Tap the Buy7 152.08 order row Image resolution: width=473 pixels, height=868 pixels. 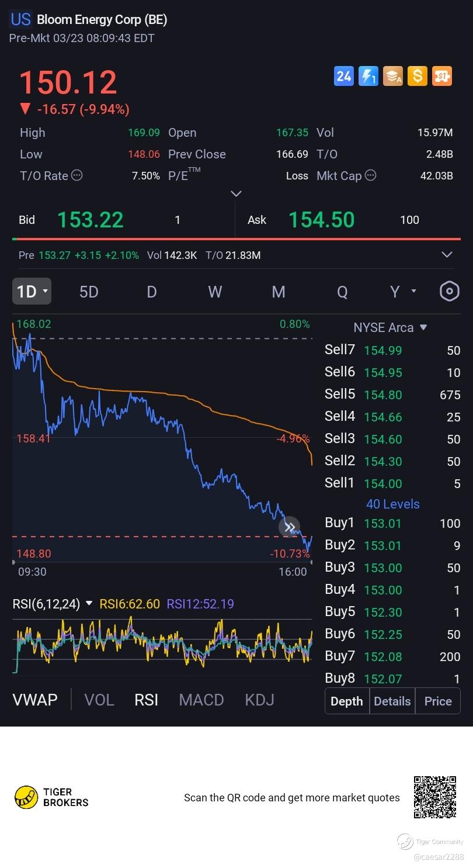(x=392, y=656)
